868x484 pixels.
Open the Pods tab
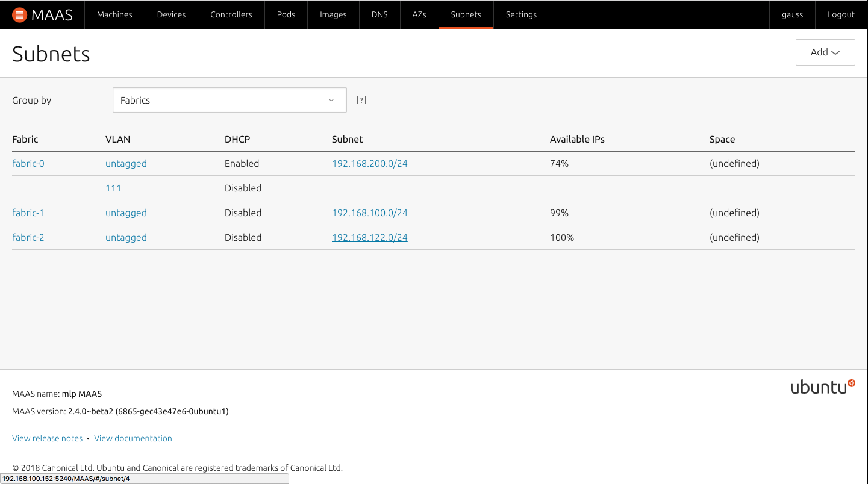(x=286, y=14)
